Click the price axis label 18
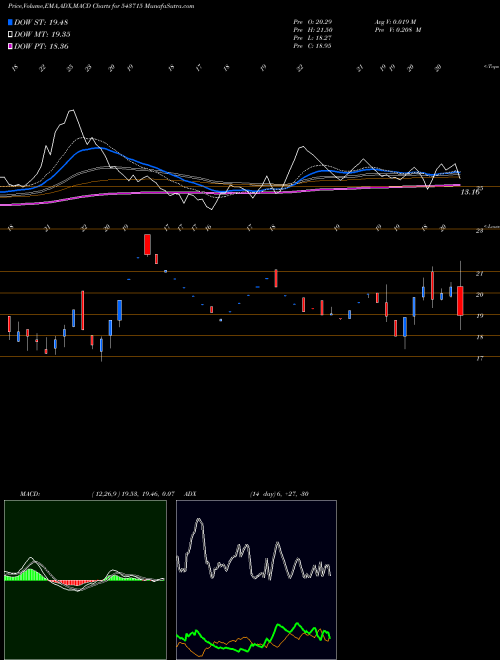 479,337
